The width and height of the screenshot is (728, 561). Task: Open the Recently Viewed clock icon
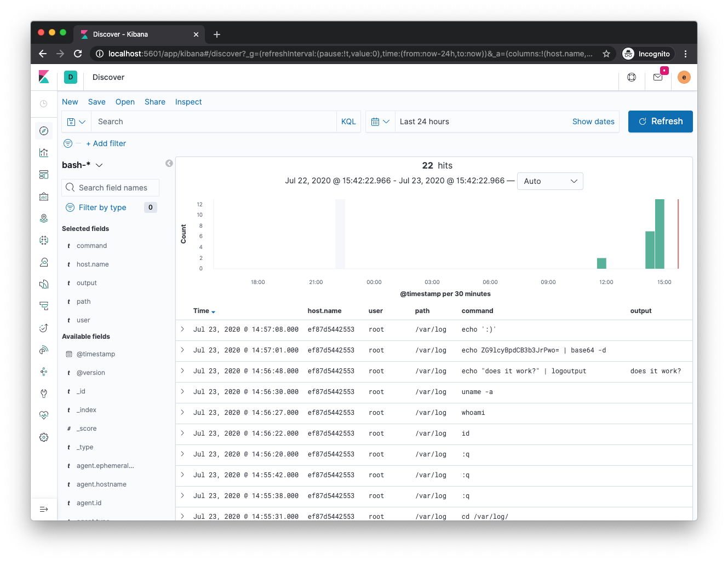(44, 103)
